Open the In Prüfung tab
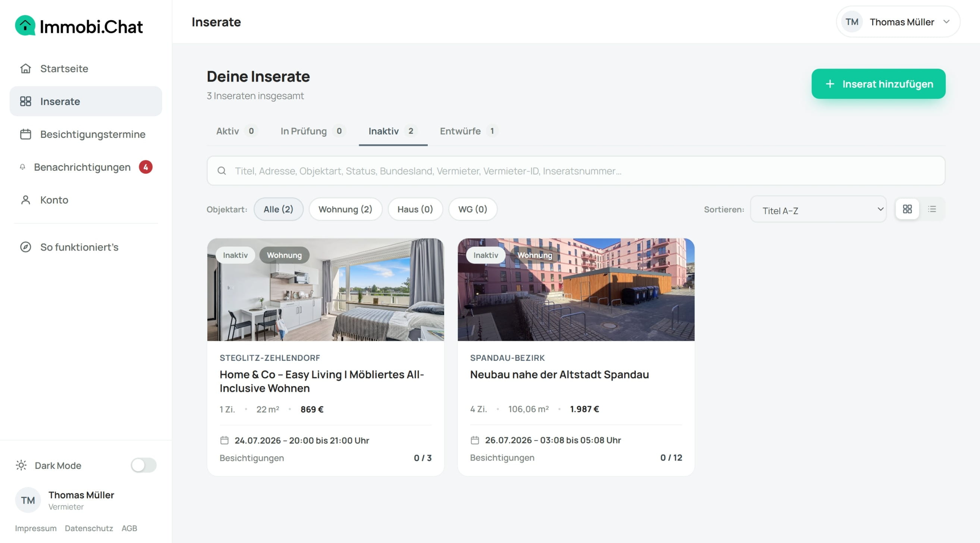This screenshot has width=980, height=543. [x=313, y=131]
